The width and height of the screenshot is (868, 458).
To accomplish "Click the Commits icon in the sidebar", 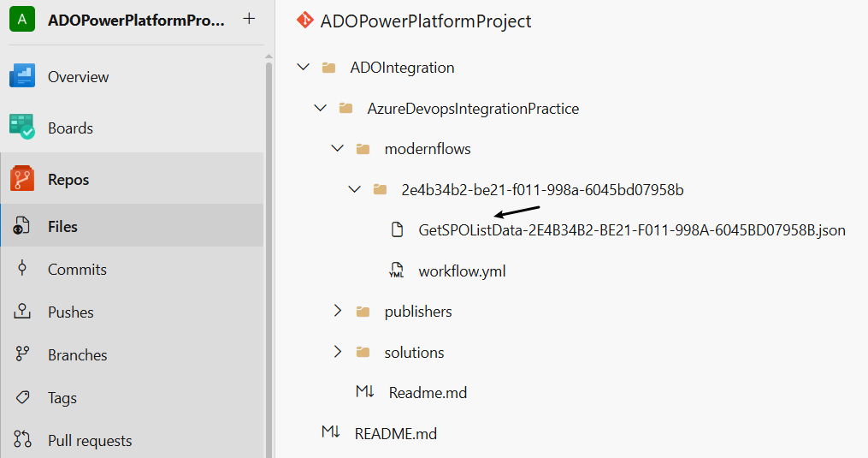I will (22, 268).
